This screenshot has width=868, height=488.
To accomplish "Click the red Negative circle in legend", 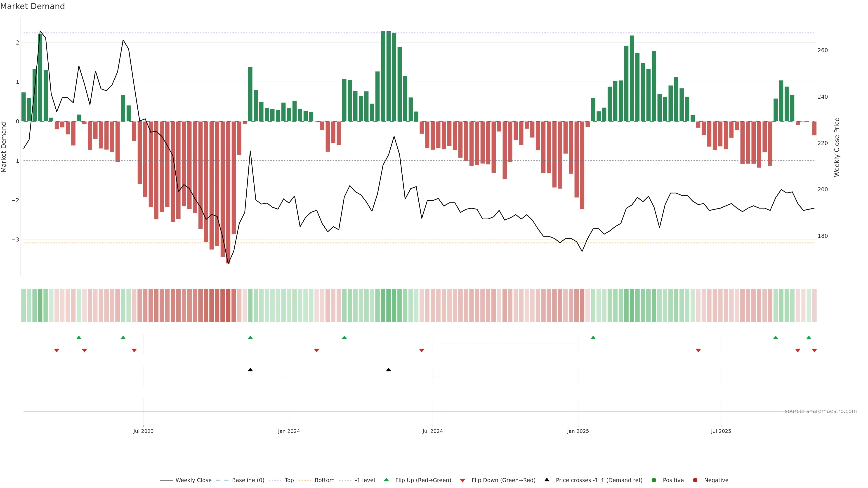I will pos(695,480).
